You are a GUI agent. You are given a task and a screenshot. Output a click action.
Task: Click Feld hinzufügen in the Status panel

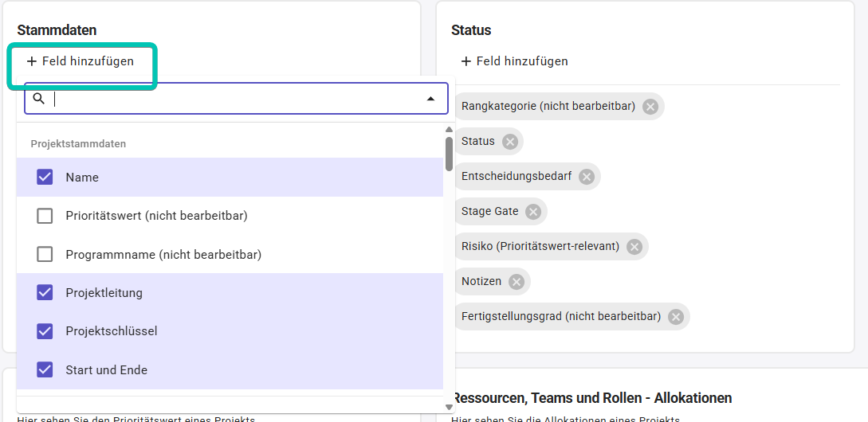[514, 61]
